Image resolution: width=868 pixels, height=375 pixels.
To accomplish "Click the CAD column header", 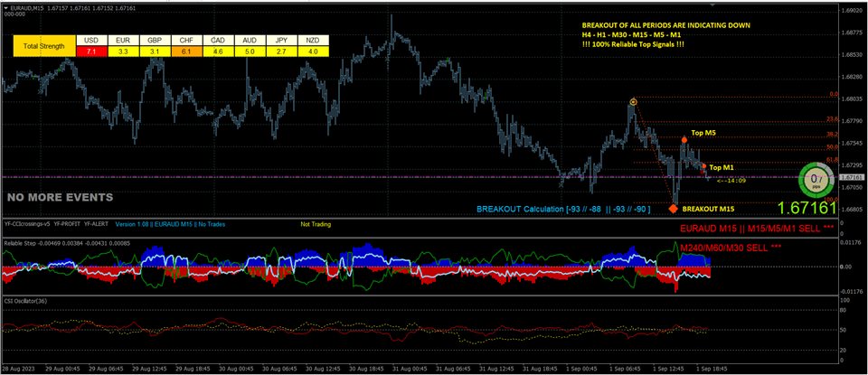I will tap(218, 41).
